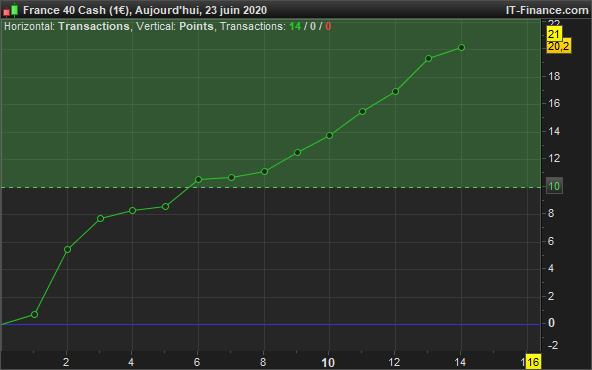The image size is (592, 370).
Task: Select the data point at transaction 13
Action: (x=428, y=59)
